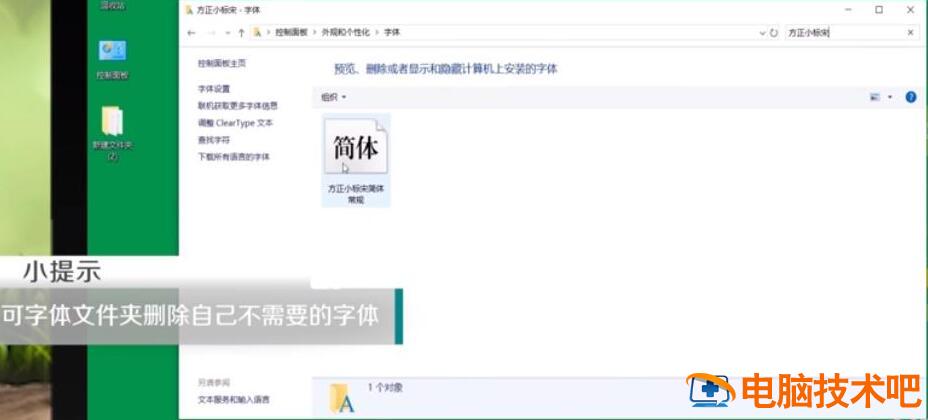Click 查找字符 link
The image size is (928, 420).
point(214,140)
